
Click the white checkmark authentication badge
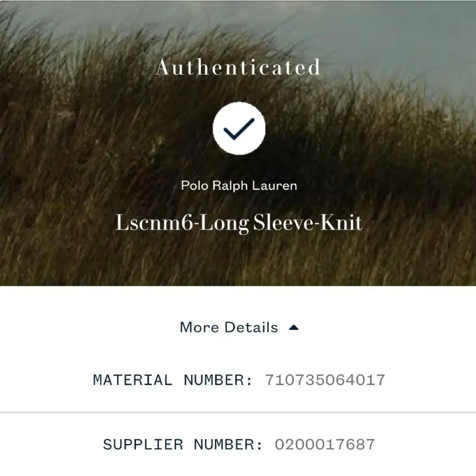coord(239,128)
